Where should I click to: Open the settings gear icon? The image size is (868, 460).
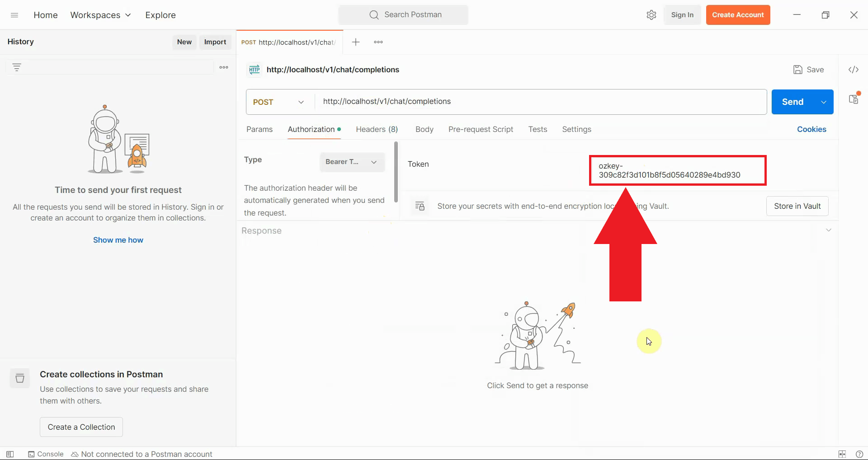pyautogui.click(x=651, y=15)
